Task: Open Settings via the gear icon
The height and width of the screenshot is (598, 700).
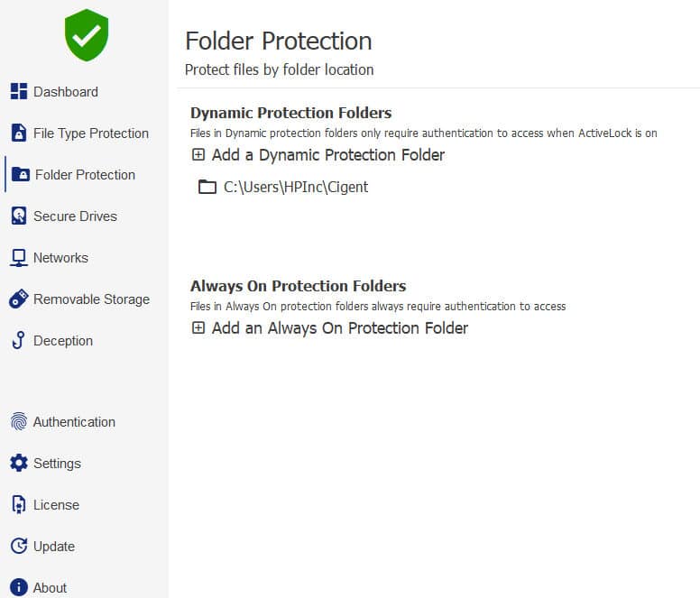Action: pos(19,463)
